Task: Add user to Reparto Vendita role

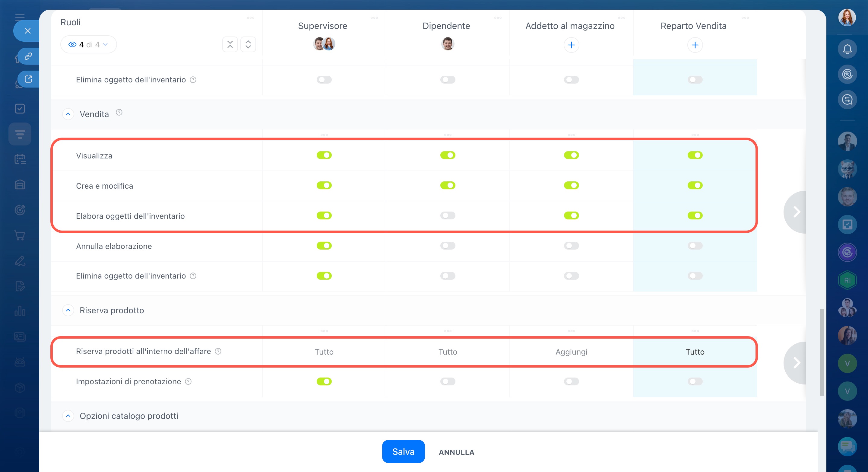Action: tap(695, 45)
